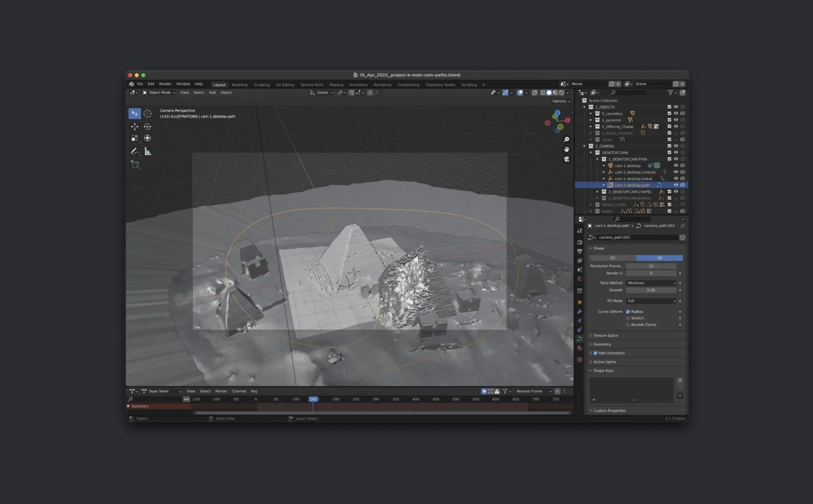This screenshot has height=504, width=813.
Task: Click the Add Cube tool icon
Action: pos(135,164)
